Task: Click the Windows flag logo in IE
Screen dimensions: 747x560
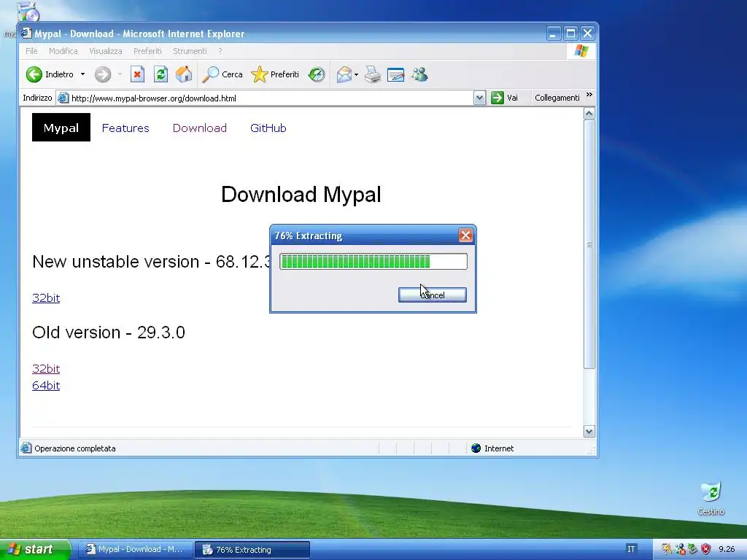Action: [x=581, y=50]
